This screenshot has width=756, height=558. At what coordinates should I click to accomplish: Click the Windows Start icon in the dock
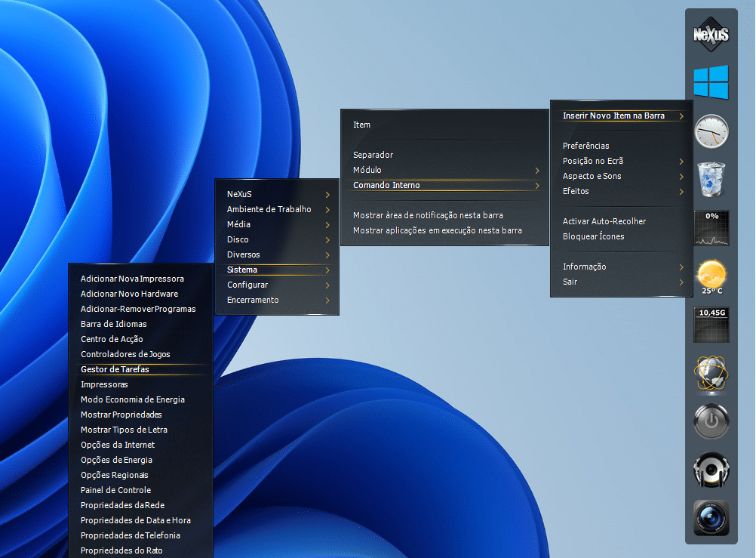pyautogui.click(x=711, y=82)
